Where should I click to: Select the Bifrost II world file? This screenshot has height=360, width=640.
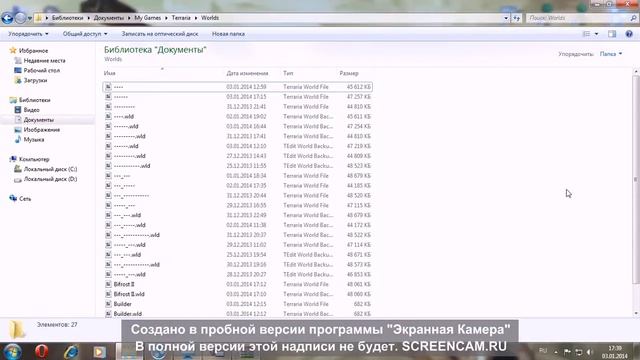point(238,284)
